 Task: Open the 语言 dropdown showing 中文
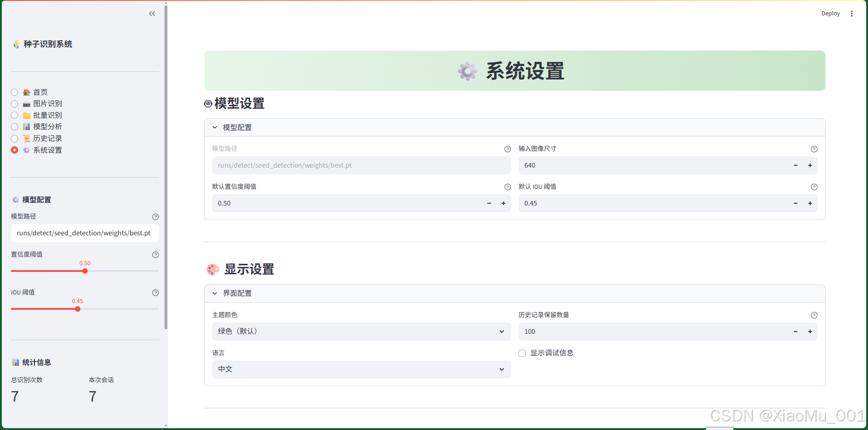click(x=362, y=369)
